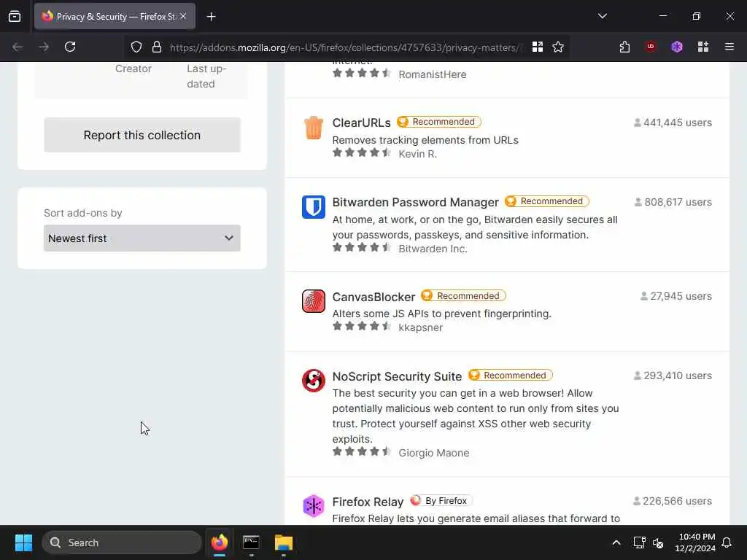The height and width of the screenshot is (560, 747).
Task: Open the ClearURLs trash can add-on icon
Action: [314, 128]
